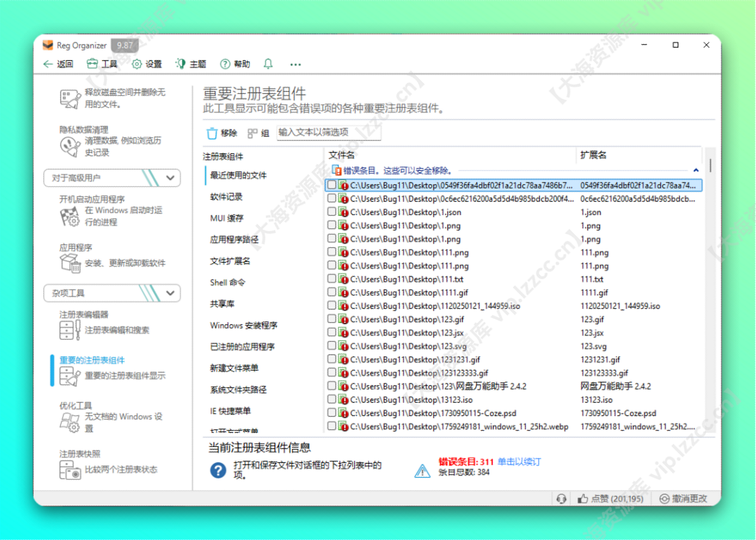
Task: Click the Reg Organizer app logo icon
Action: point(48,45)
